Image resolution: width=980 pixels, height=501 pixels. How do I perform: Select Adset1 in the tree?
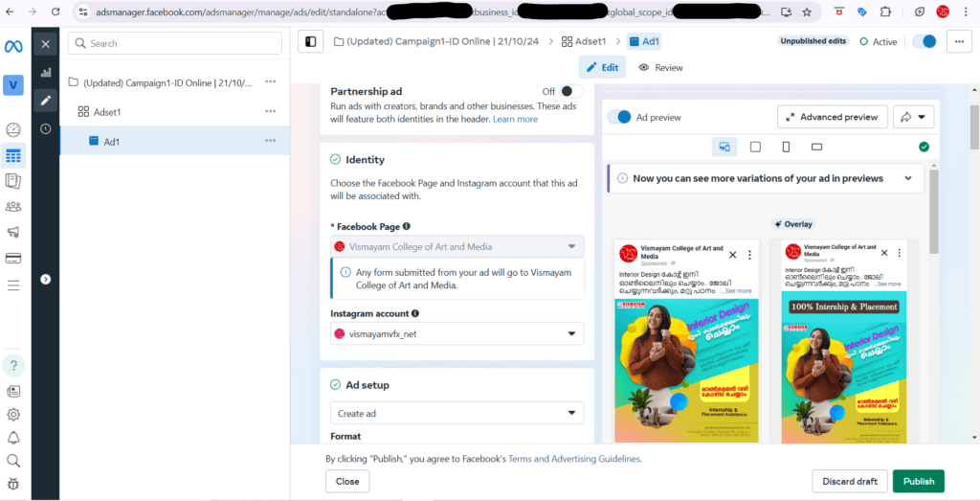pyautogui.click(x=107, y=112)
